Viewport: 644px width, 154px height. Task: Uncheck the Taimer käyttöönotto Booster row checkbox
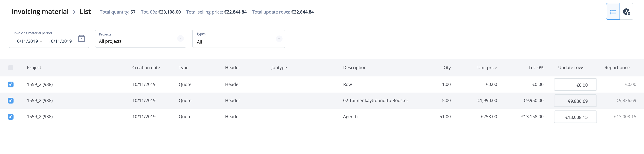[x=10, y=100]
